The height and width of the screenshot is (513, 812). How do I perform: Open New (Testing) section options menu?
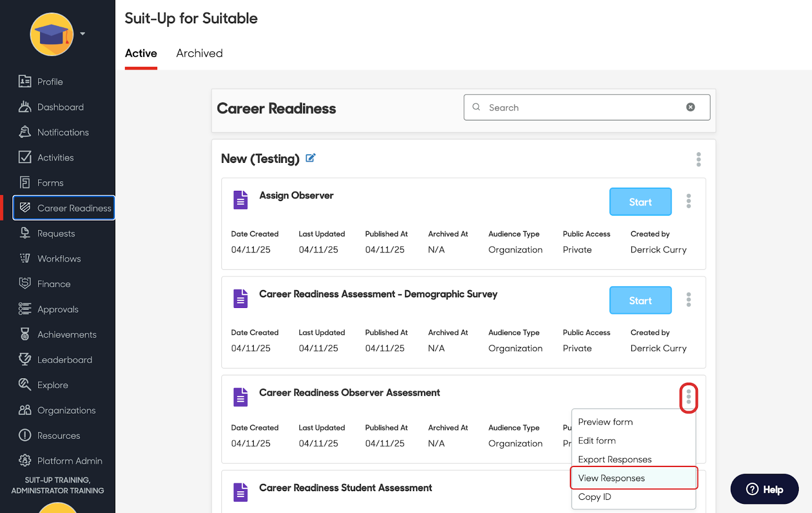(699, 159)
